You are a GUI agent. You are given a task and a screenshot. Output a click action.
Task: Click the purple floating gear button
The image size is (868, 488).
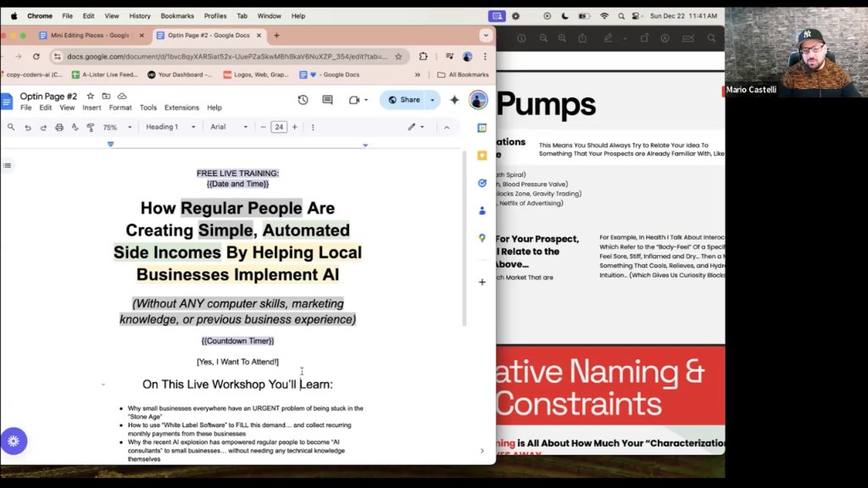coord(14,441)
